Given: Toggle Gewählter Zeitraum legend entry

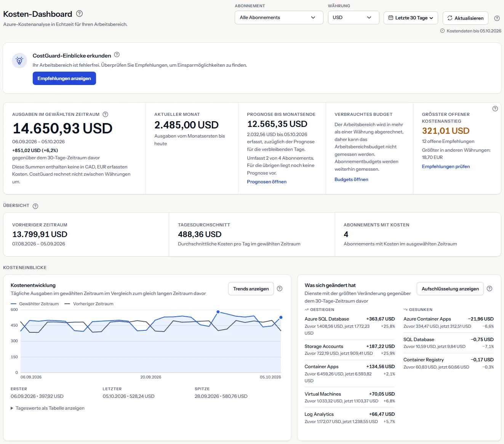Looking at the screenshot, I should point(35,304).
